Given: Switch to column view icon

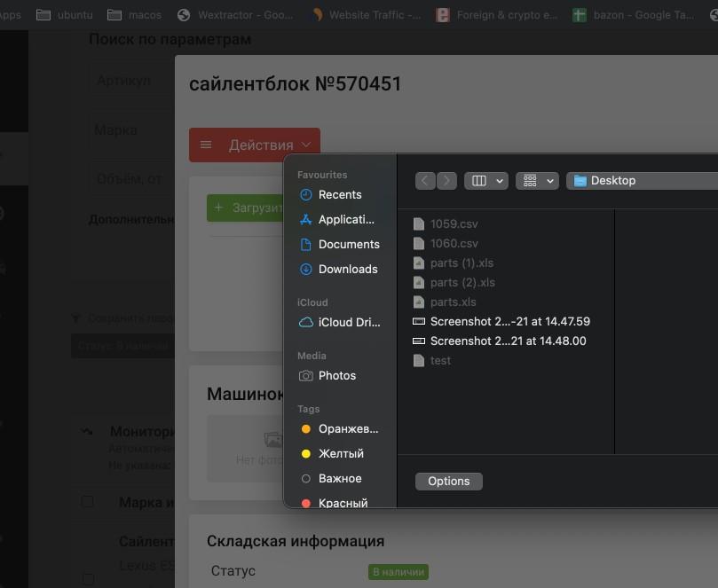Looking at the screenshot, I should (x=479, y=181).
